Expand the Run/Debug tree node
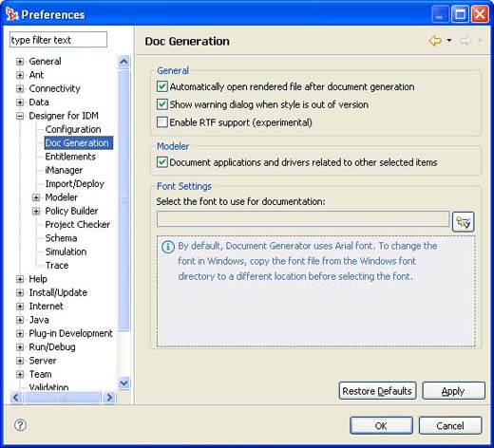The image size is (494, 448). (x=20, y=347)
